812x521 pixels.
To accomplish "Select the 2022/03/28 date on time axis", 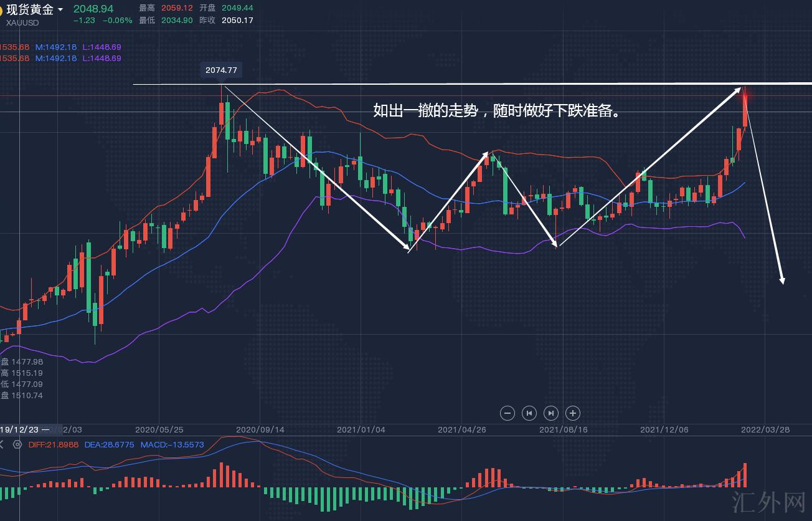I will pyautogui.click(x=765, y=429).
